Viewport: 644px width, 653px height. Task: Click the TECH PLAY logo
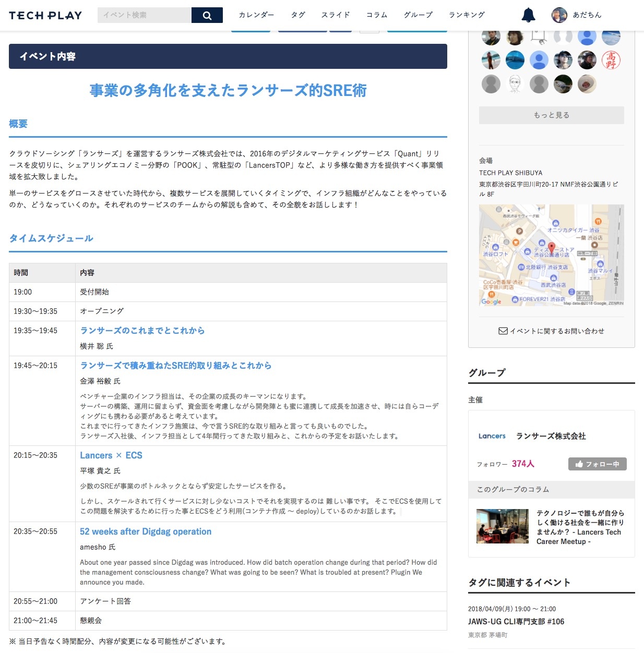[45, 15]
